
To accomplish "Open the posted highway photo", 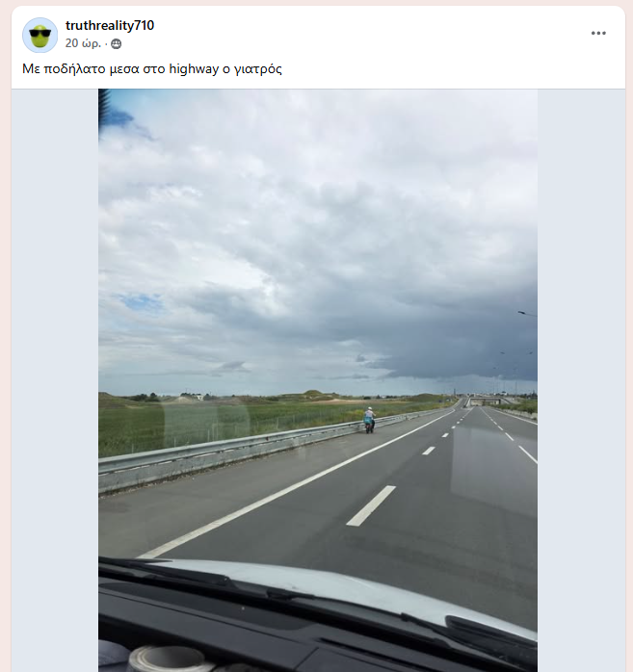I will [x=318, y=380].
